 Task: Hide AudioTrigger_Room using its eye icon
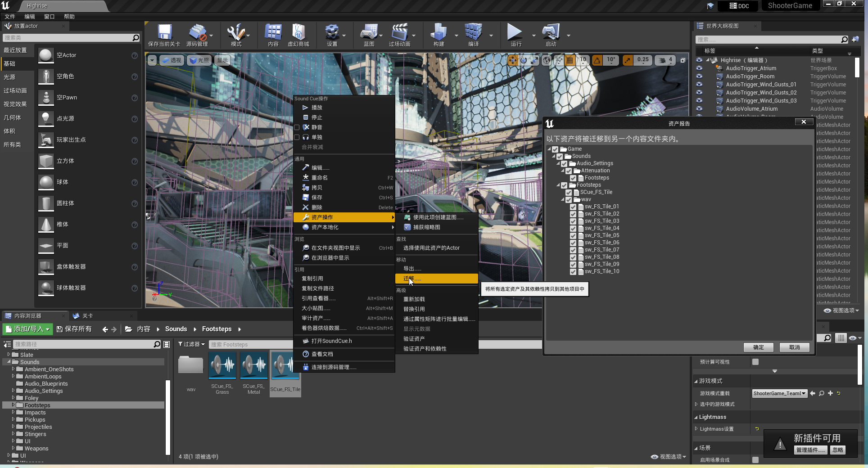pos(699,76)
